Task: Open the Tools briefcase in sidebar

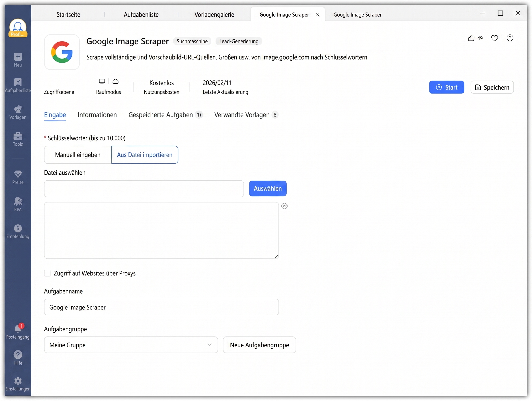Action: click(x=18, y=136)
